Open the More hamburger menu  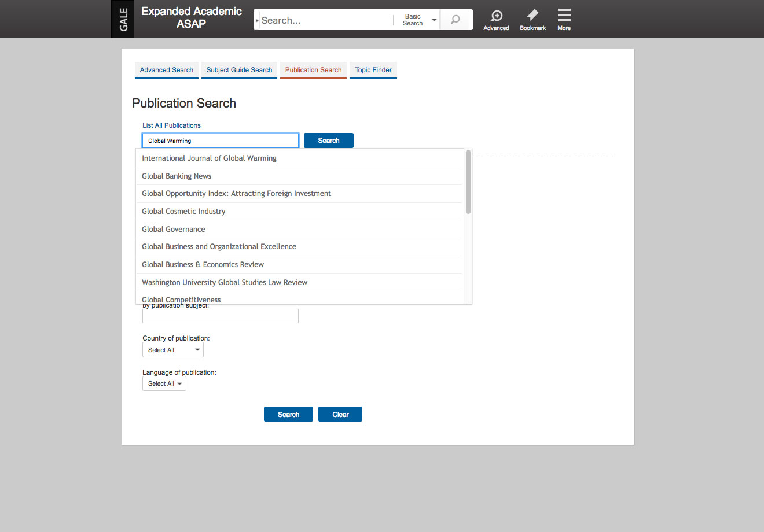pos(564,20)
